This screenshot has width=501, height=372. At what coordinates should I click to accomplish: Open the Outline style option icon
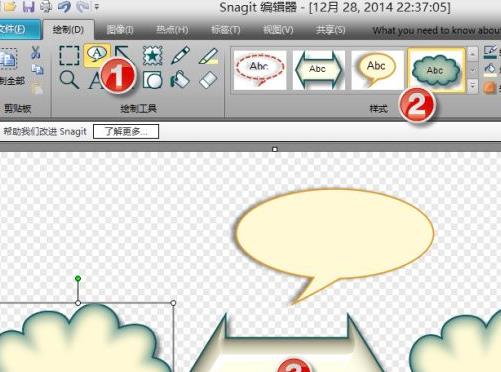tap(490, 53)
